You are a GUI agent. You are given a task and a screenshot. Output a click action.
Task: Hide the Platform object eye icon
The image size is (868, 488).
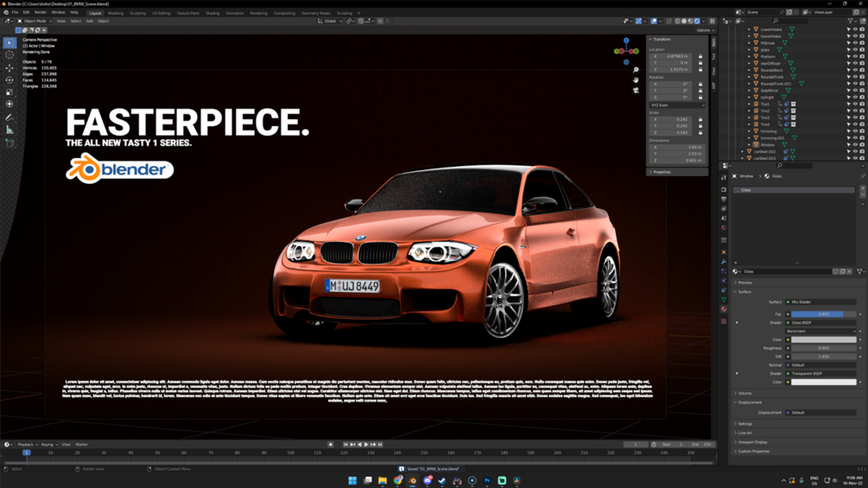(x=855, y=56)
